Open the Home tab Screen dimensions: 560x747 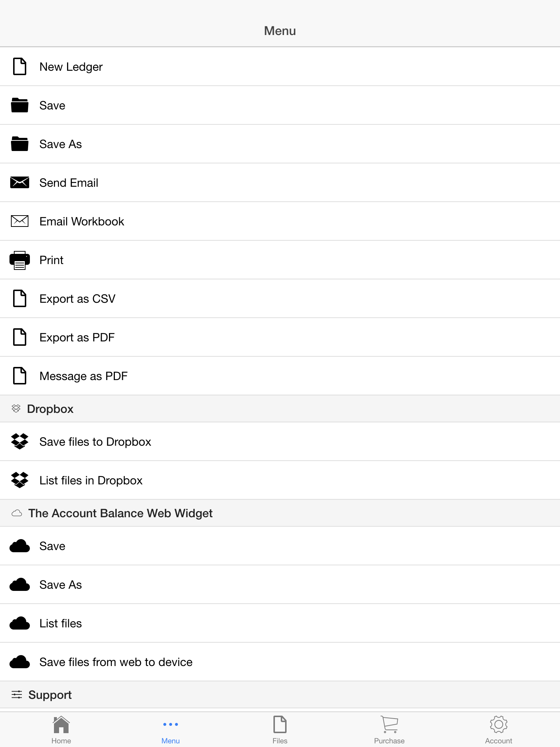click(x=61, y=729)
